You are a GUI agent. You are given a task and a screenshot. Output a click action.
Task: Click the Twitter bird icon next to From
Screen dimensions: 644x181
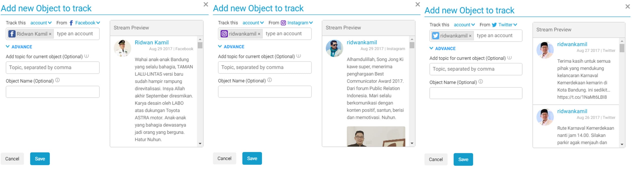point(494,25)
